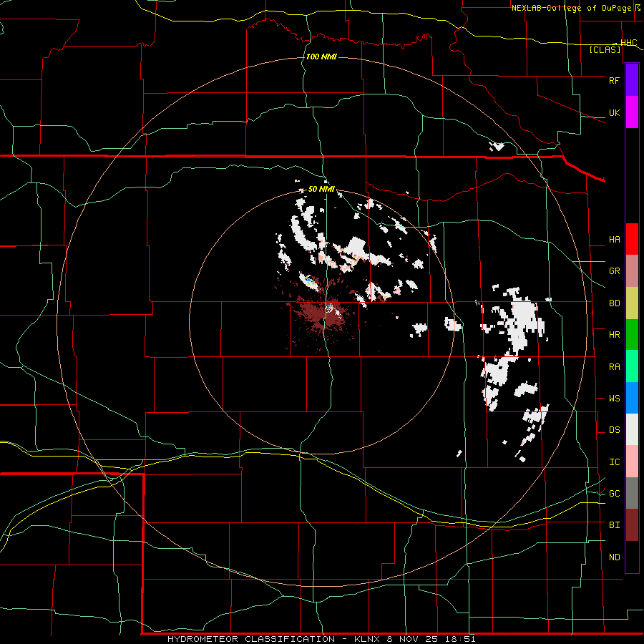This screenshot has height=644, width=644.
Task: Click the 18:51 timestamp
Action: (x=462, y=639)
